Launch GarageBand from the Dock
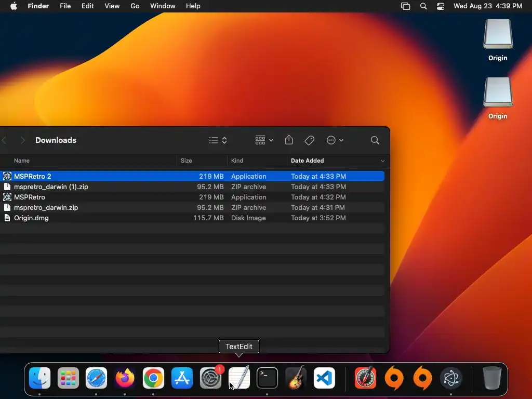The image size is (532, 399). [x=296, y=378]
